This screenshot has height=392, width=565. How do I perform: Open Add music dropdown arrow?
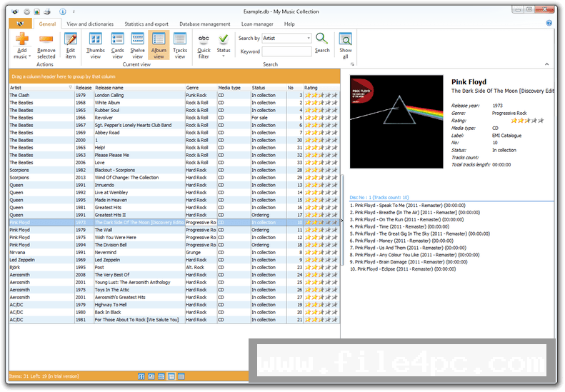(29, 56)
